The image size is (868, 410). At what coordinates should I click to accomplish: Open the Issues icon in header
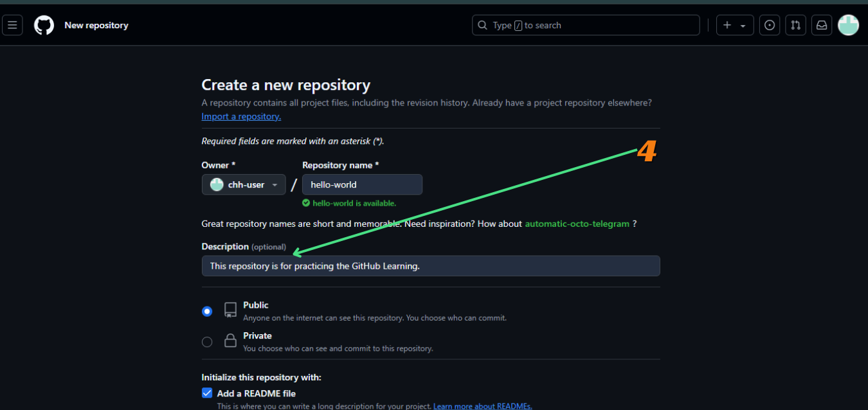769,25
